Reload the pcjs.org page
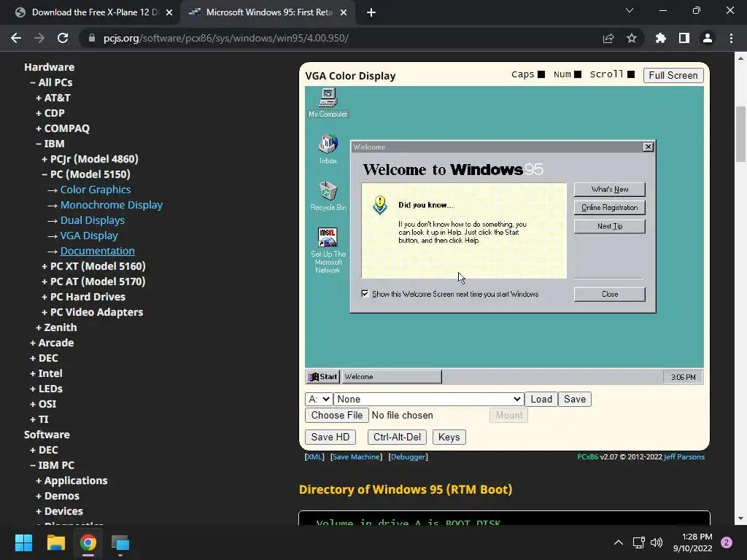 tap(63, 38)
